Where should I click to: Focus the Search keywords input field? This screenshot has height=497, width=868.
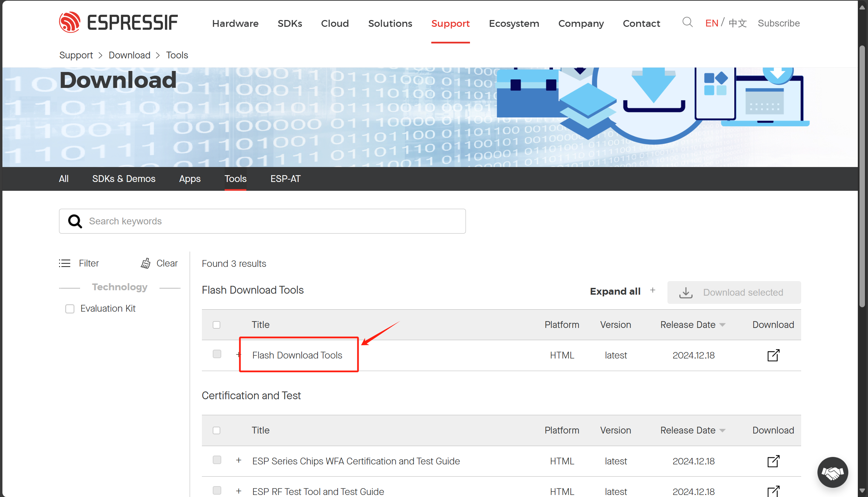pyautogui.click(x=262, y=221)
